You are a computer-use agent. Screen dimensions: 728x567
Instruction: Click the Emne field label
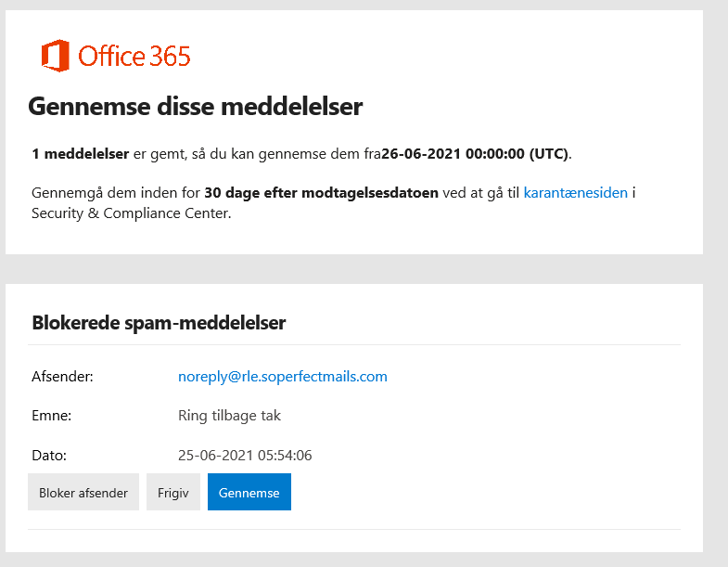[52, 416]
